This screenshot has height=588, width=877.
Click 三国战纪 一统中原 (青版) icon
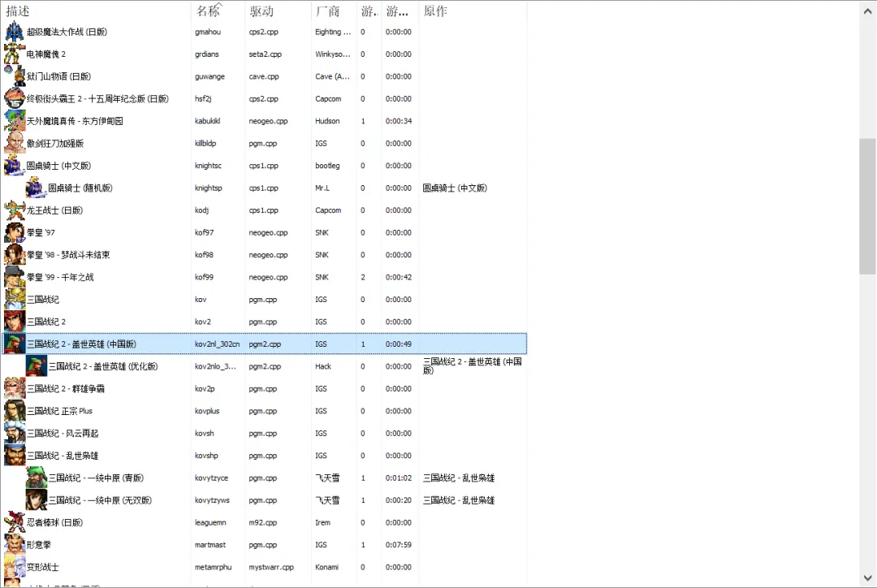pyautogui.click(x=37, y=478)
